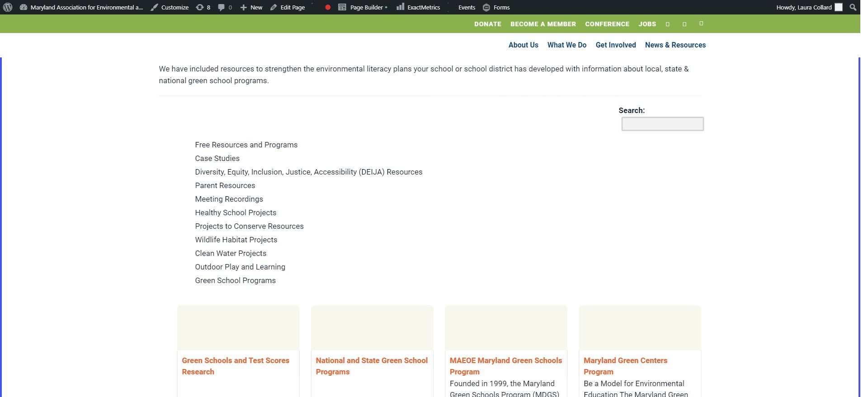The height and width of the screenshot is (397, 868).
Task: Click the Forms admin bar item
Action: (x=496, y=7)
